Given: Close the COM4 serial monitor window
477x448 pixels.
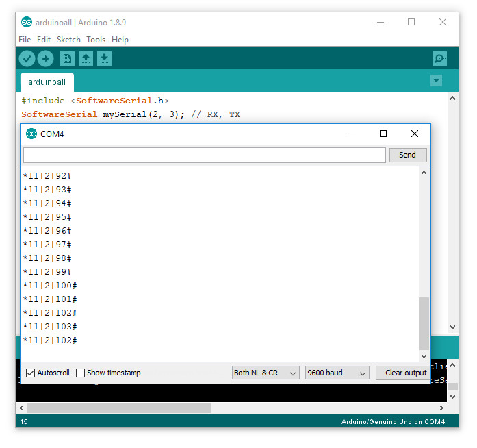Looking at the screenshot, I should [414, 134].
